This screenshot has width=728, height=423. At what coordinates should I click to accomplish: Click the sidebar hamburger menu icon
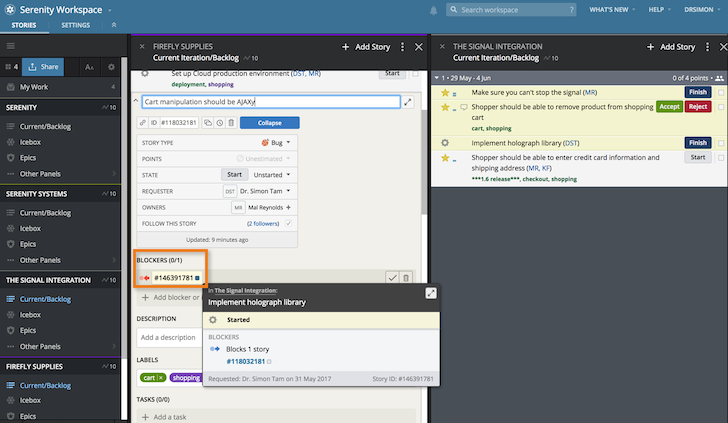tap(11, 46)
